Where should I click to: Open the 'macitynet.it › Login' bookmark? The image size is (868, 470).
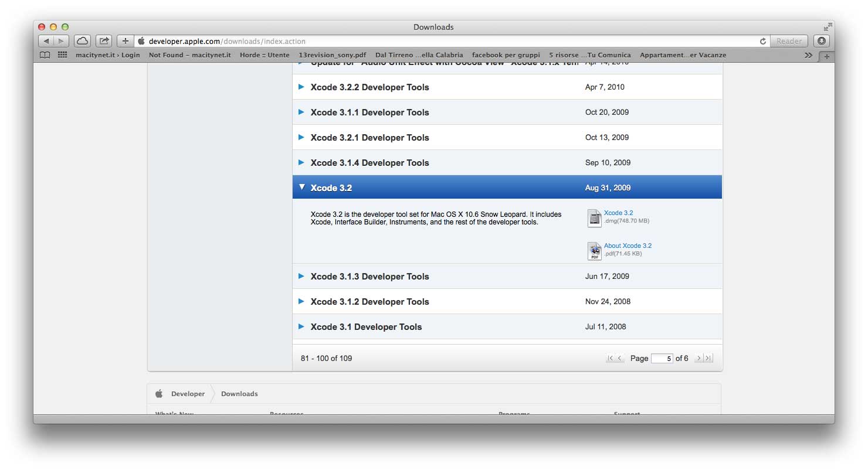coord(108,55)
